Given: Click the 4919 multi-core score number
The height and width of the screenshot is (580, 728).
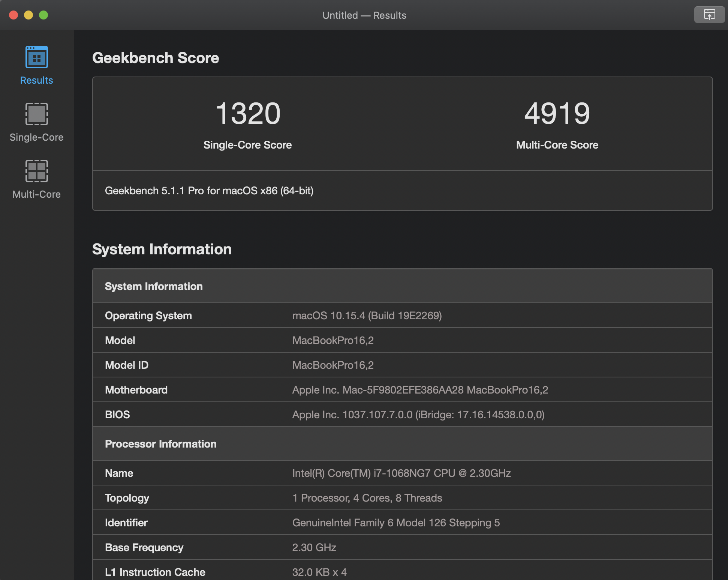Looking at the screenshot, I should point(557,113).
